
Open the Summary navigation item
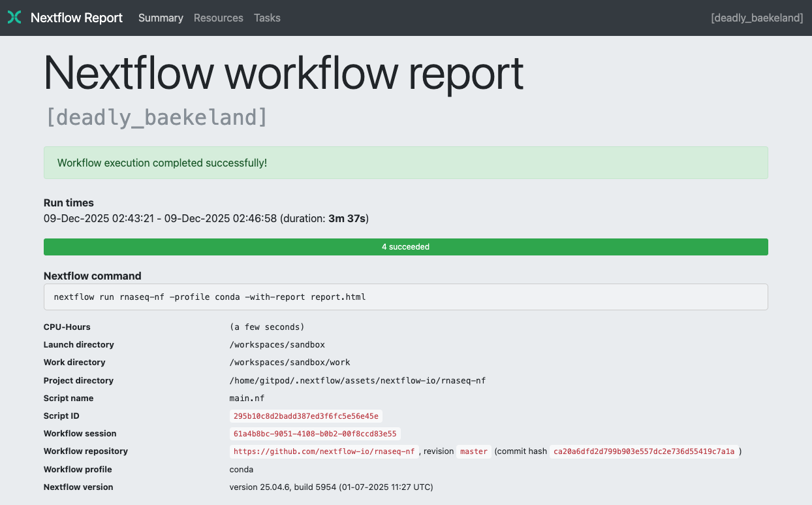tap(161, 18)
